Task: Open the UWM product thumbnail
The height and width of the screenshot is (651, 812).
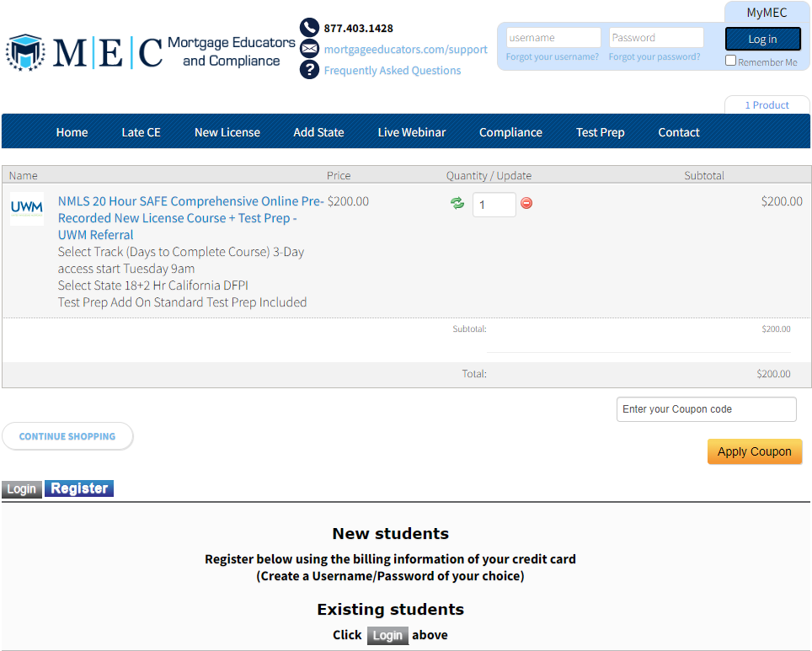Action: point(27,209)
